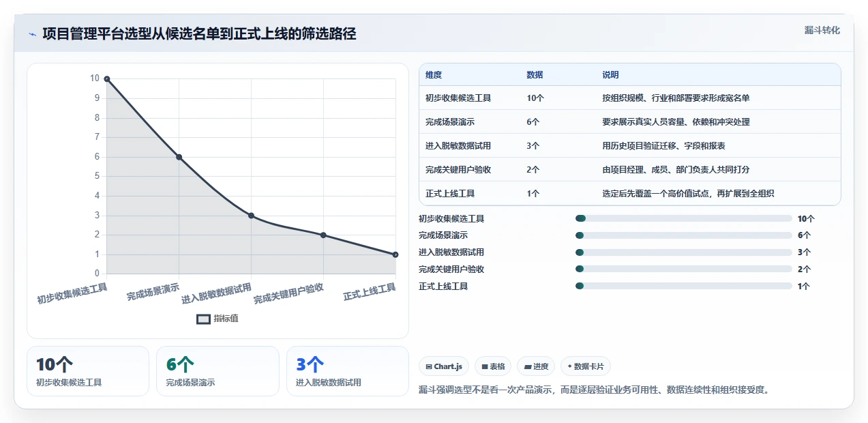Click the 表格 chip icon
Screen dimensions: 868x423
point(485,367)
